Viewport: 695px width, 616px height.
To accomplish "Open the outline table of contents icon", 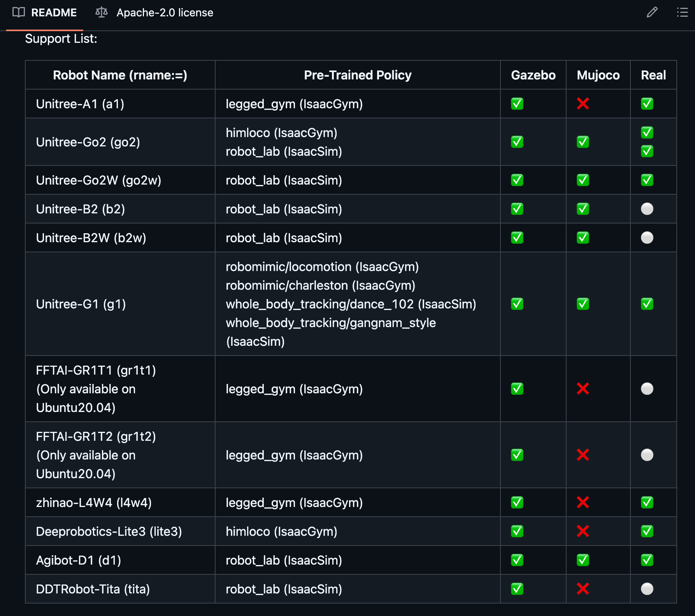I will coord(682,12).
